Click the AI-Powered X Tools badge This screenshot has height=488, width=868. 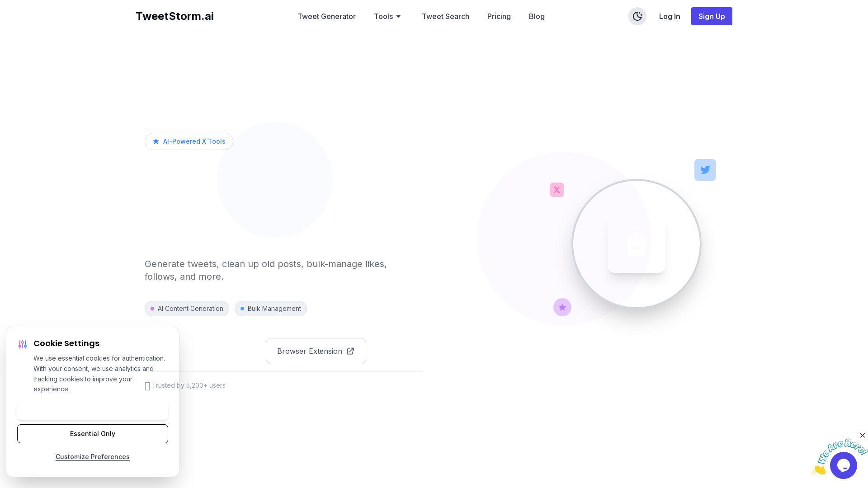click(x=189, y=141)
